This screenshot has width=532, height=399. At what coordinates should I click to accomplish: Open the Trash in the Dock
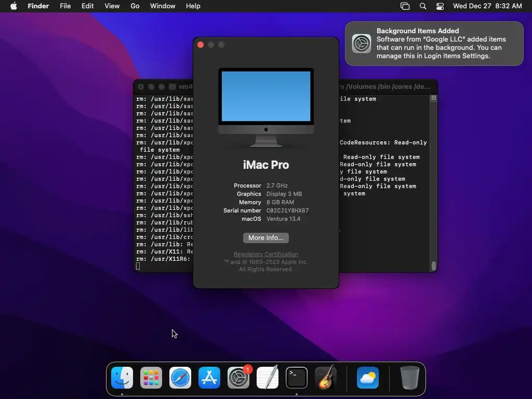(x=410, y=378)
